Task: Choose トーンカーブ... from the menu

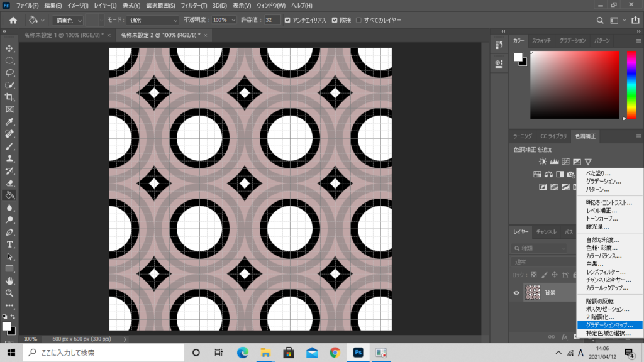Action: click(602, 219)
